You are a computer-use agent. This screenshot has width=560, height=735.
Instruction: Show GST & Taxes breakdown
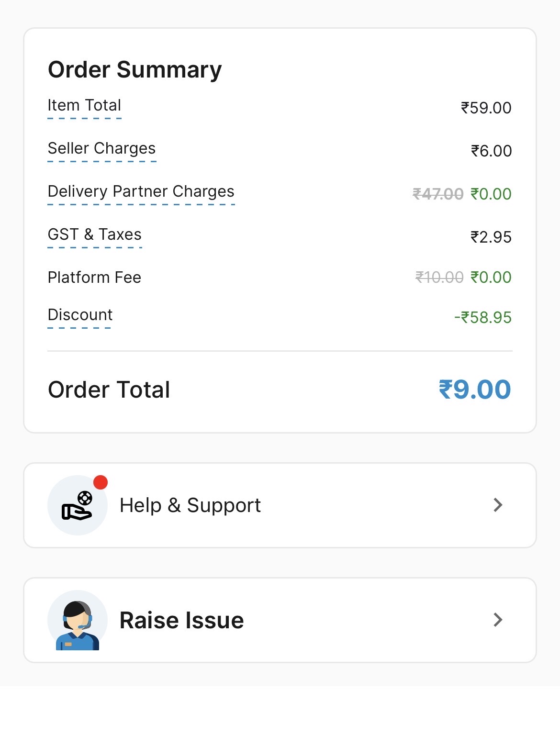pos(94,235)
